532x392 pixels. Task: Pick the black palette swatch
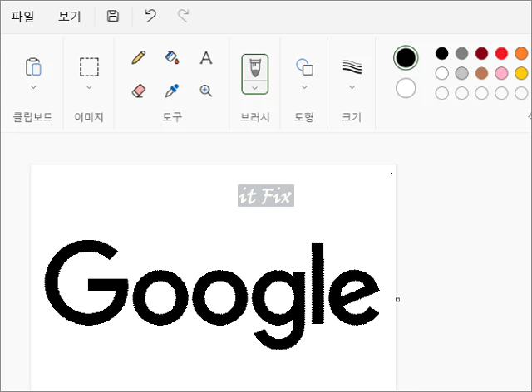coord(441,53)
